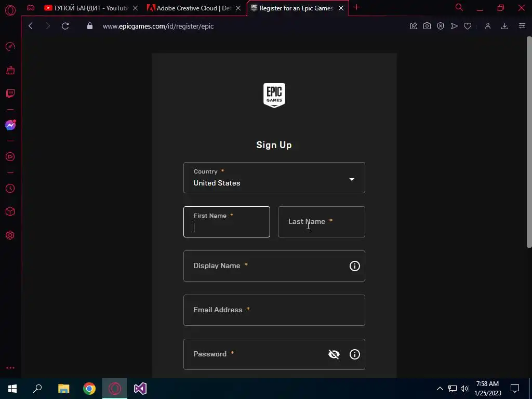Viewport: 532px width, 399px height.
Task: Close the Adobe Creative Cloud tab
Action: (x=238, y=8)
